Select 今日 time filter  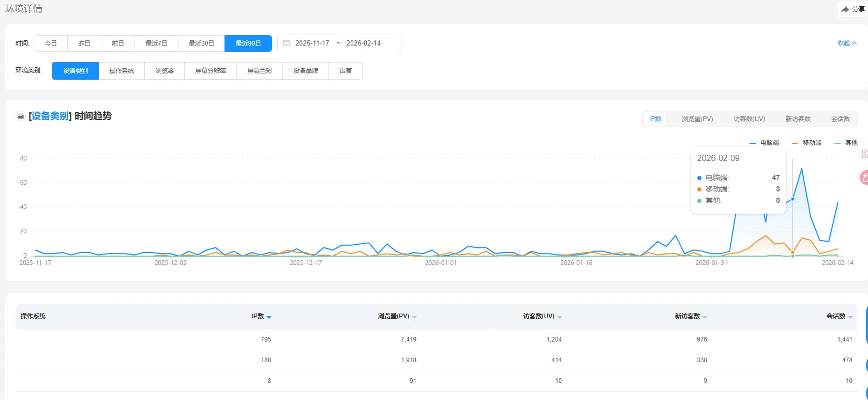pyautogui.click(x=51, y=43)
